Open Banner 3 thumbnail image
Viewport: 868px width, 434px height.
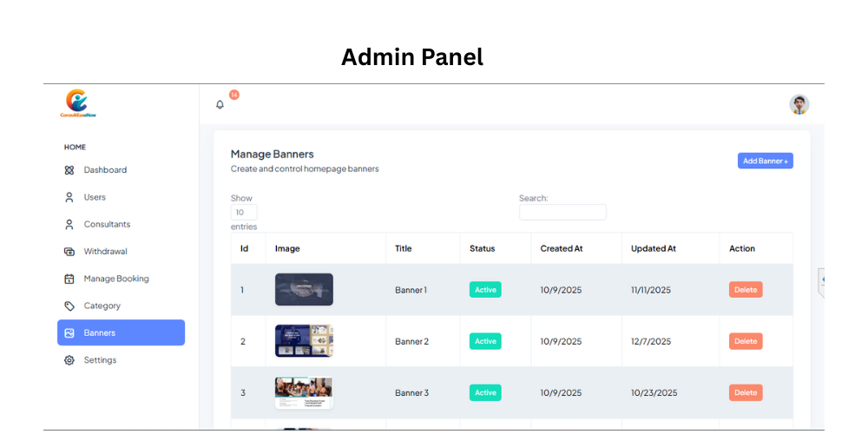(304, 392)
